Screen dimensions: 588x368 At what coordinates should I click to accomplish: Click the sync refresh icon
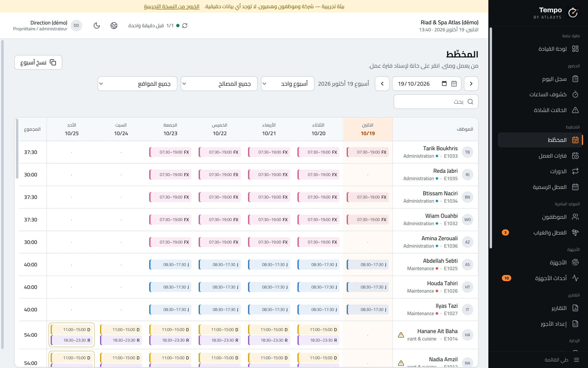(185, 26)
